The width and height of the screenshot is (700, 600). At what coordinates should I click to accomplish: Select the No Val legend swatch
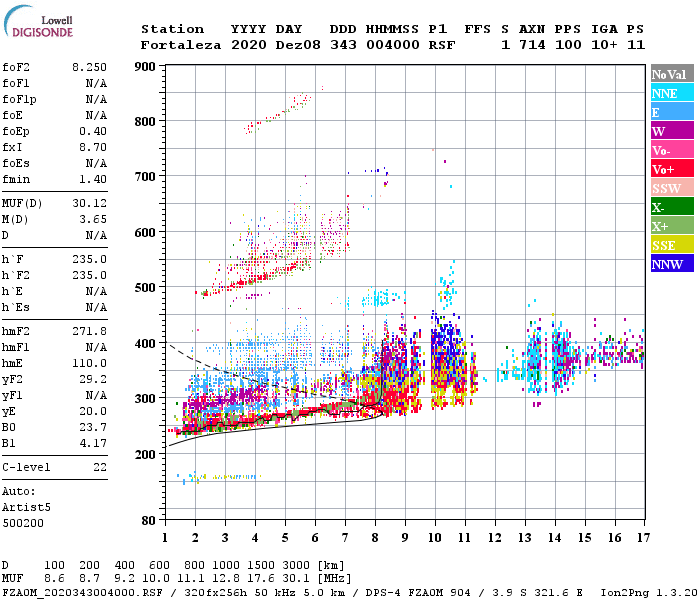pyautogui.click(x=672, y=74)
